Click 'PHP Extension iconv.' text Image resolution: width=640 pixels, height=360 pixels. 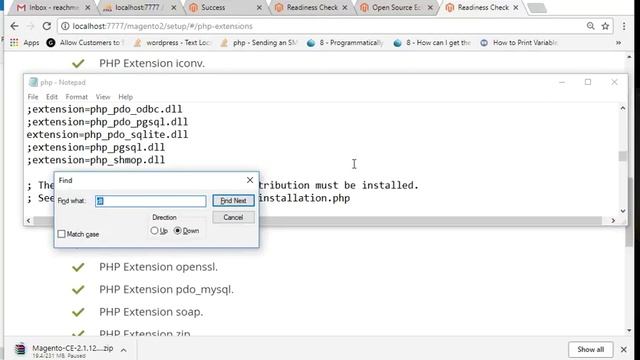(152, 63)
